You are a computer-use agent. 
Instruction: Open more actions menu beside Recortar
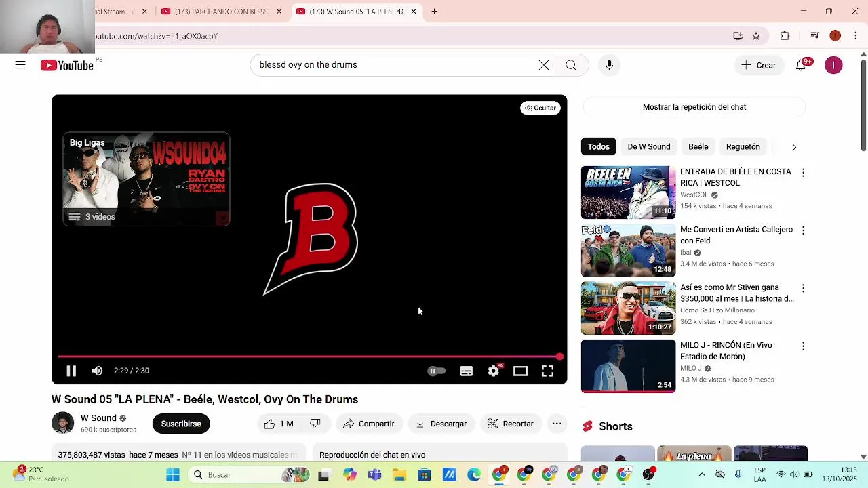[x=557, y=424]
